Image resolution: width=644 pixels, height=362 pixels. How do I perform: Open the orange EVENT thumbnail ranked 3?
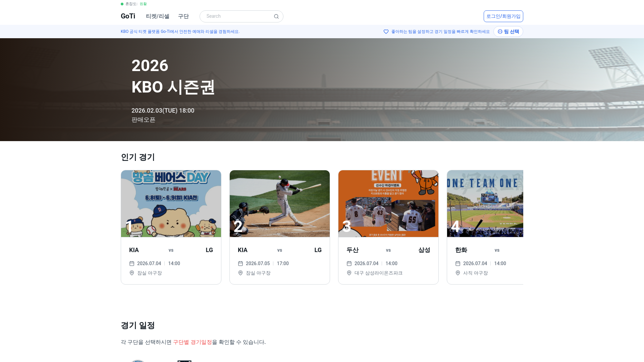coord(388,203)
